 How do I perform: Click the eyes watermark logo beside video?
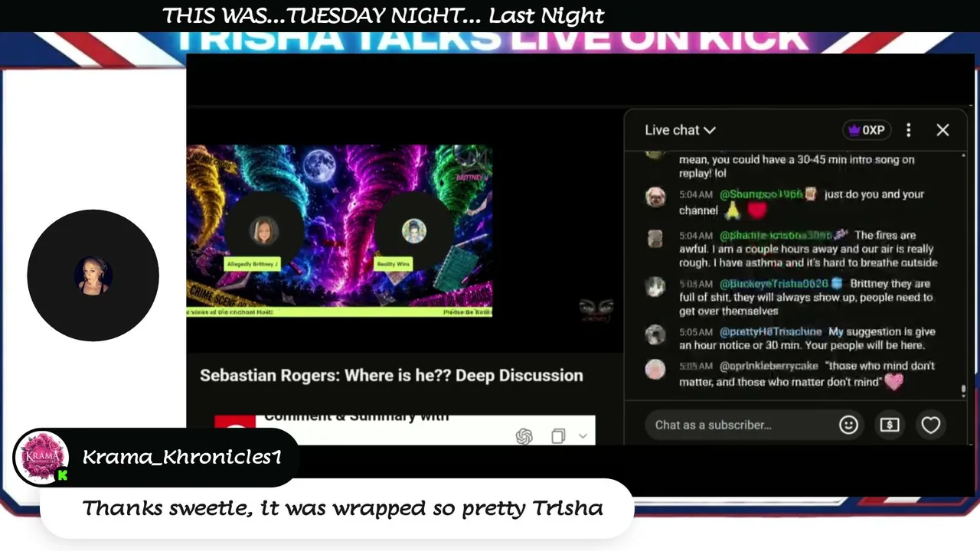click(x=596, y=308)
